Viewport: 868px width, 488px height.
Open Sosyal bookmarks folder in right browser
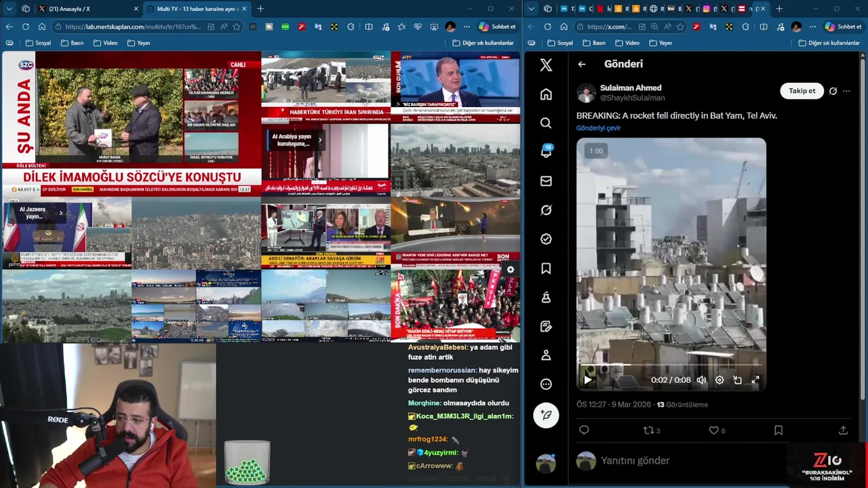pyautogui.click(x=559, y=43)
